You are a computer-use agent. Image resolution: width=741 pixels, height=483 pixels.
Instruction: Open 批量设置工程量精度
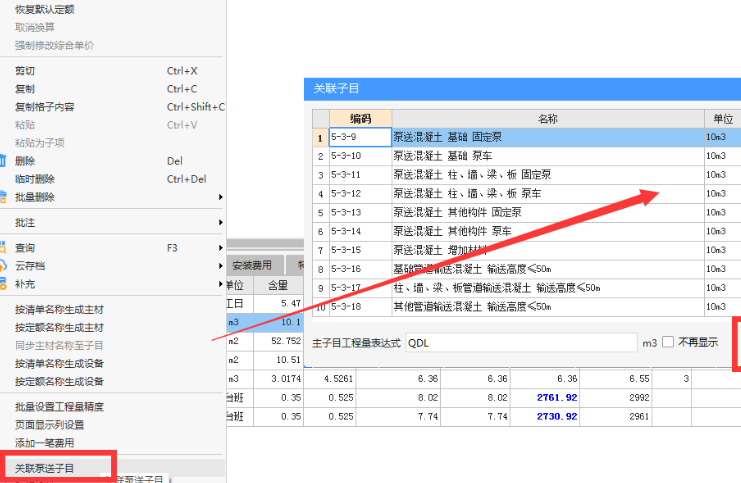pos(59,406)
